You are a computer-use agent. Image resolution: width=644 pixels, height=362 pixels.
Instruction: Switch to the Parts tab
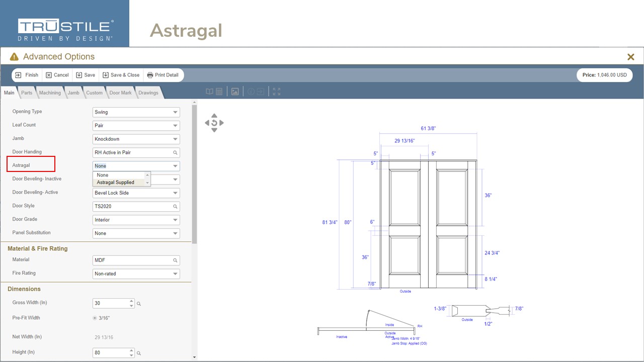27,93
